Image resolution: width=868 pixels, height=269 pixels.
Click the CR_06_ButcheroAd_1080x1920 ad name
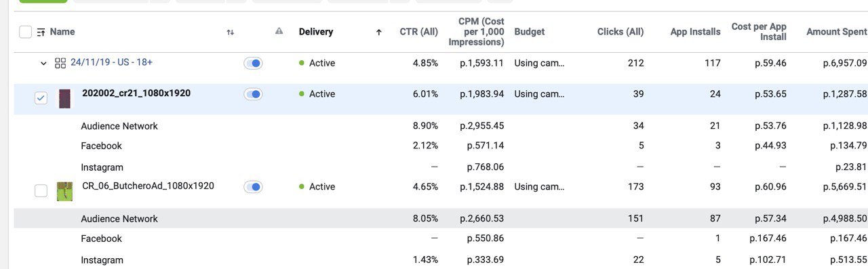point(148,186)
